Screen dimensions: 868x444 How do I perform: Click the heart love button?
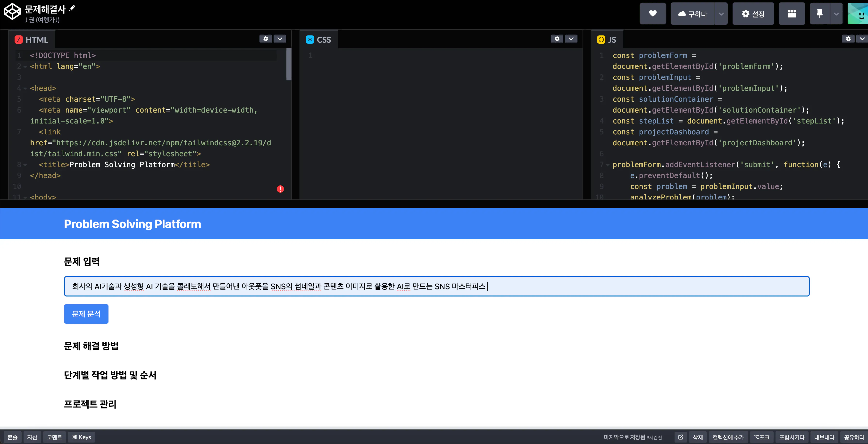coord(653,14)
